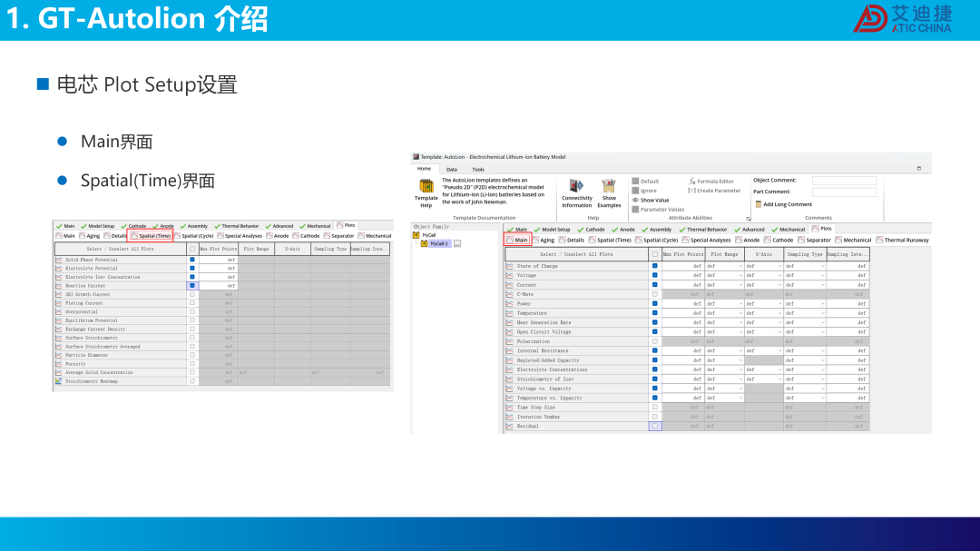Screen dimensions: 980x551
Task: Check the Surface Stoichiometry Averaged checkbox
Action: click(x=192, y=347)
